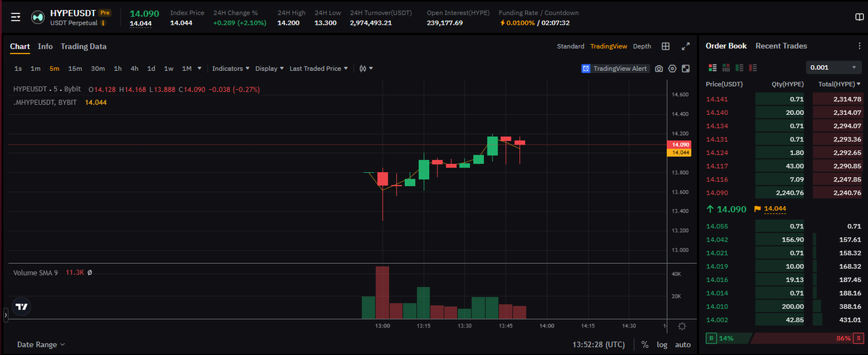This screenshot has width=868, height=355.
Task: Expand the left side panel arrow
Action: pyautogui.click(x=5, y=315)
